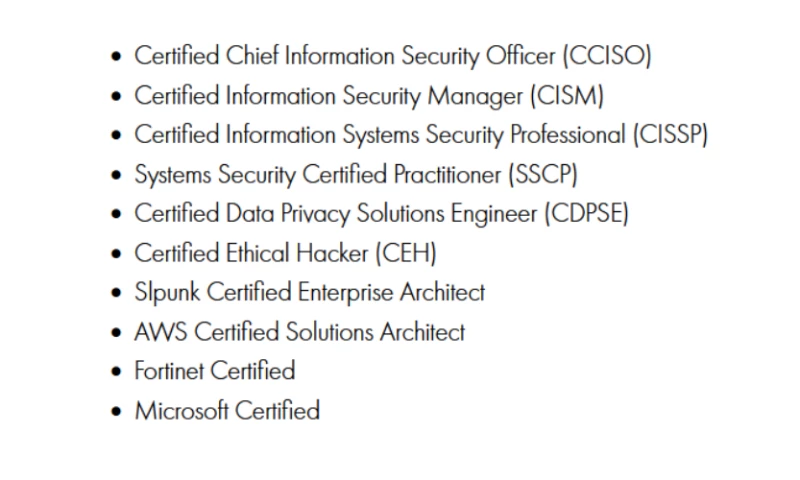Click the (CDPSE) acronym
800x480 pixels.
[x=586, y=213]
